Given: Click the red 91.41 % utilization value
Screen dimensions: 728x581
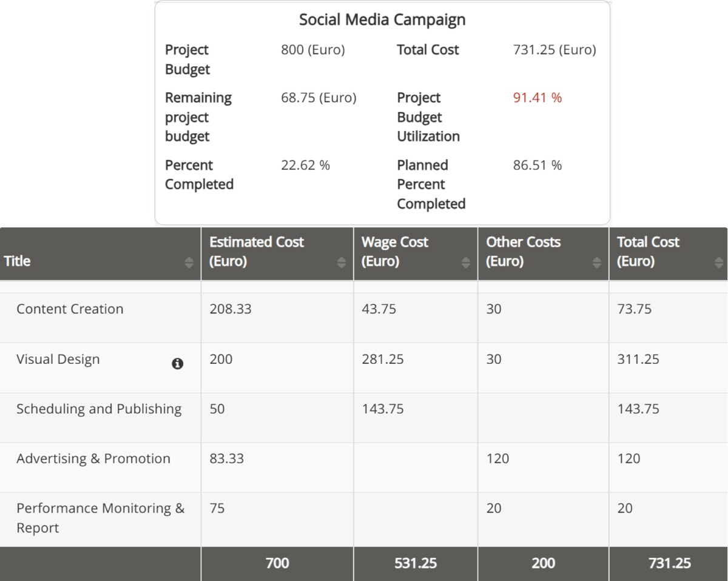Looking at the screenshot, I should [538, 98].
